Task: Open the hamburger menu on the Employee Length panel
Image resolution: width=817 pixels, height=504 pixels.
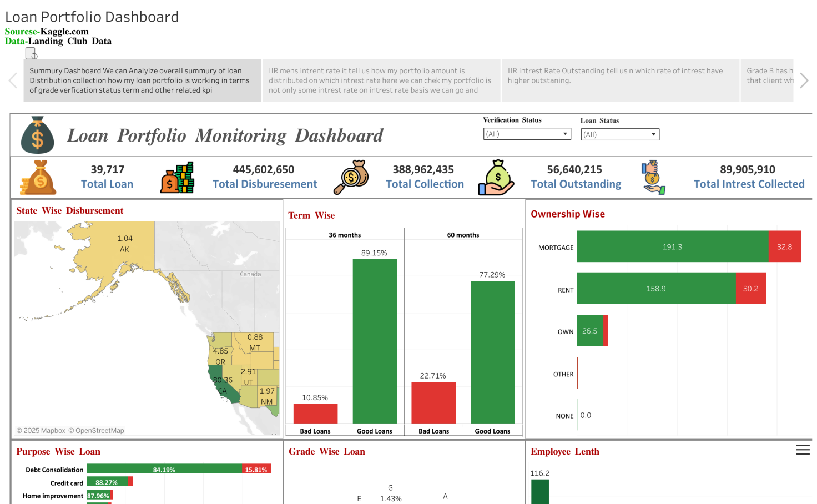Action: (803, 450)
